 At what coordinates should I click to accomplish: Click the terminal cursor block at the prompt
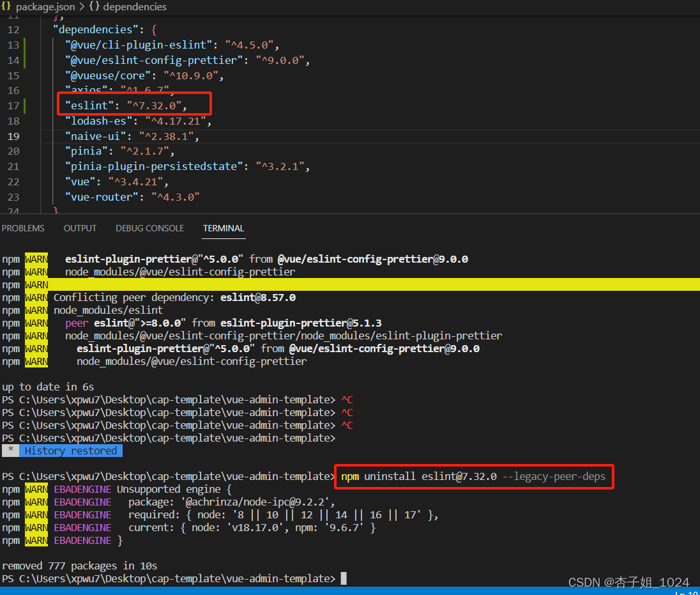343,578
